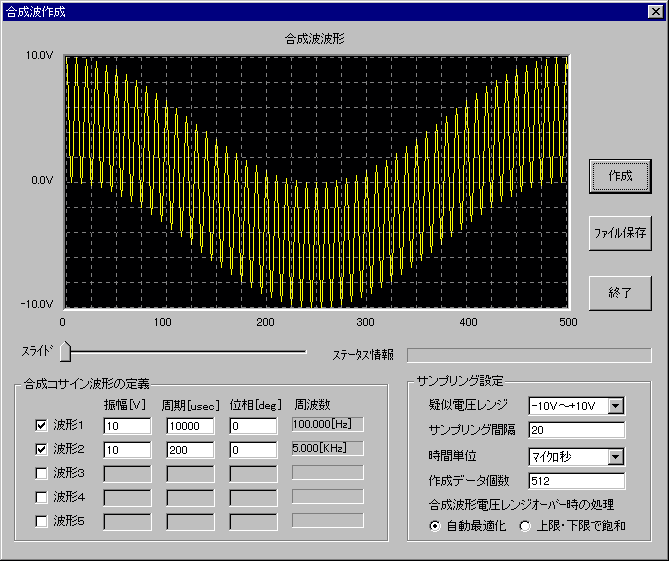The width and height of the screenshot is (669, 561).
Task: Click the 合成波波形 waveform graph
Action: tap(317, 182)
